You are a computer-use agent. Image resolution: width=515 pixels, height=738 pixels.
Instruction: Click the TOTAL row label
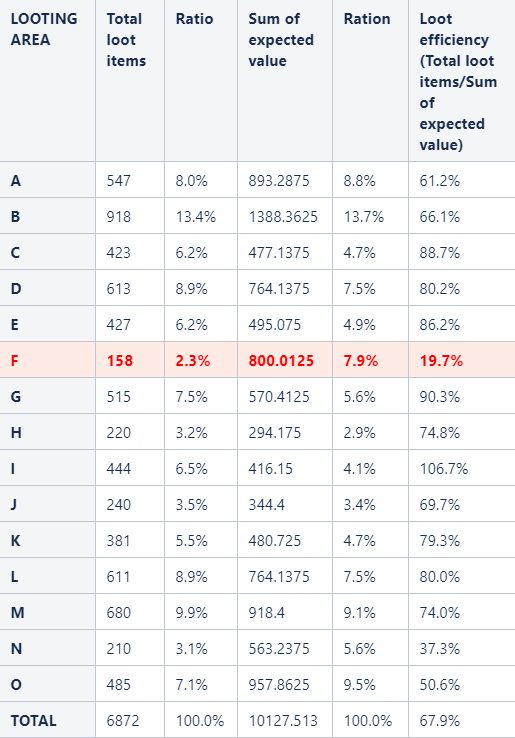pos(33,721)
